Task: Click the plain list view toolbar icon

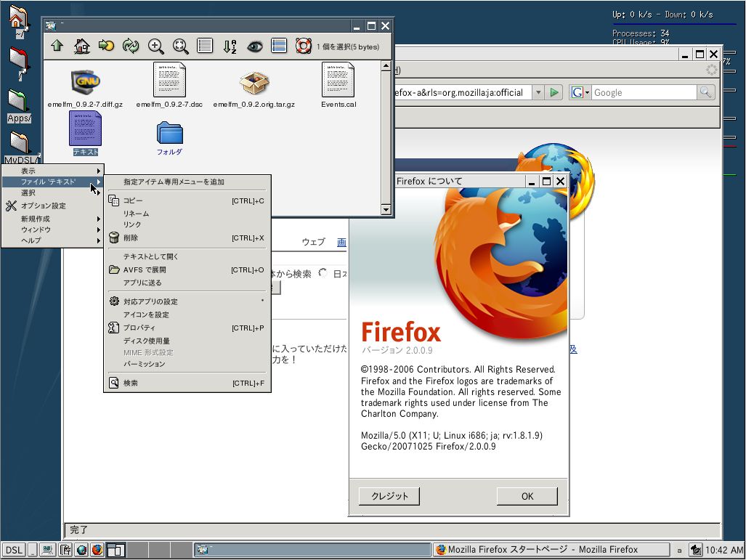Action: coord(205,46)
